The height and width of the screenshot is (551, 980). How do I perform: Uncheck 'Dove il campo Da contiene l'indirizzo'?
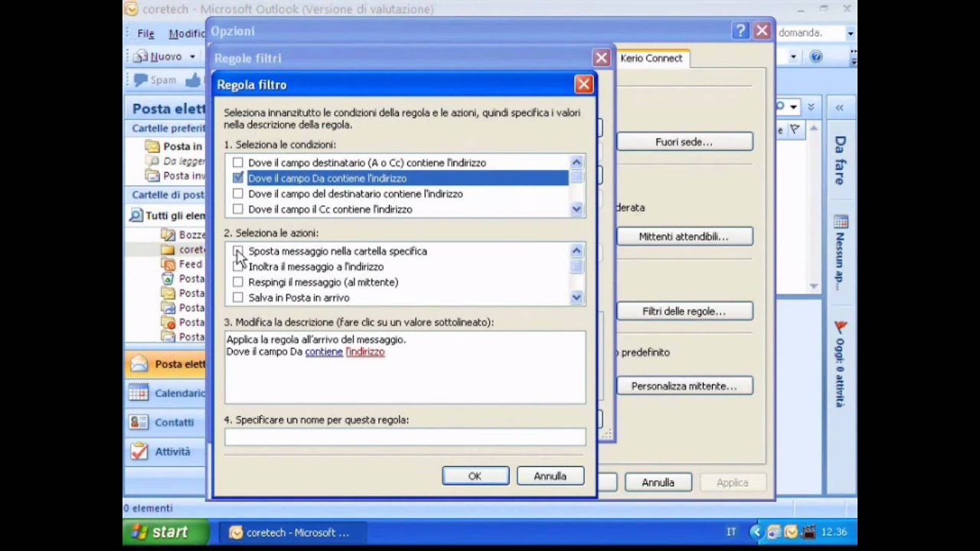click(x=238, y=178)
